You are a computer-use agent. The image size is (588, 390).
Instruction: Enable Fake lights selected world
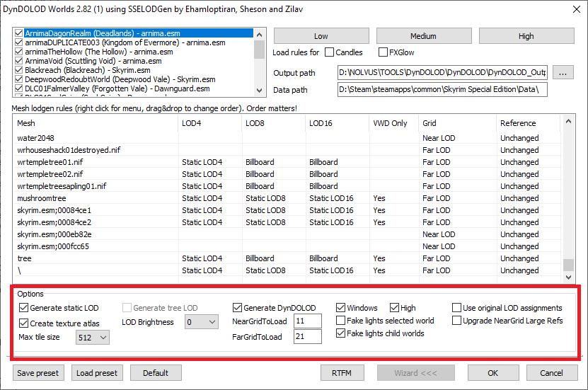pos(340,321)
